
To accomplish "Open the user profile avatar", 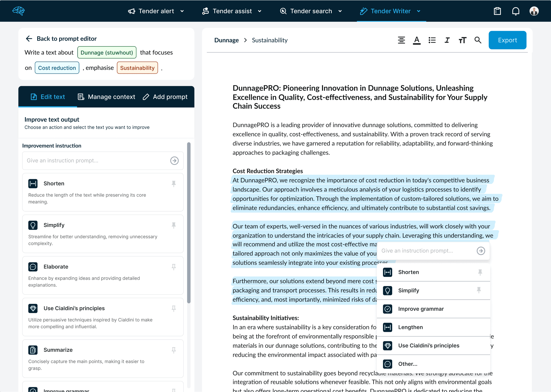I will 534,11.
